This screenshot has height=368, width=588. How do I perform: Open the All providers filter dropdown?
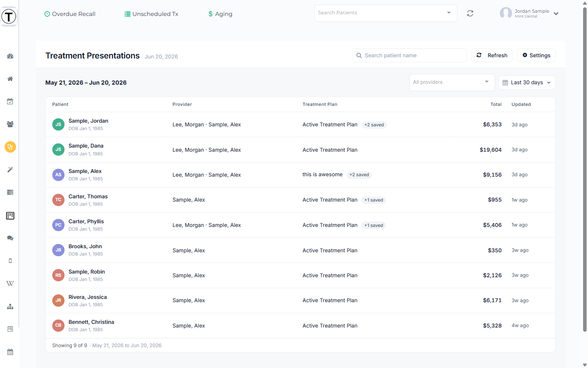[452, 82]
